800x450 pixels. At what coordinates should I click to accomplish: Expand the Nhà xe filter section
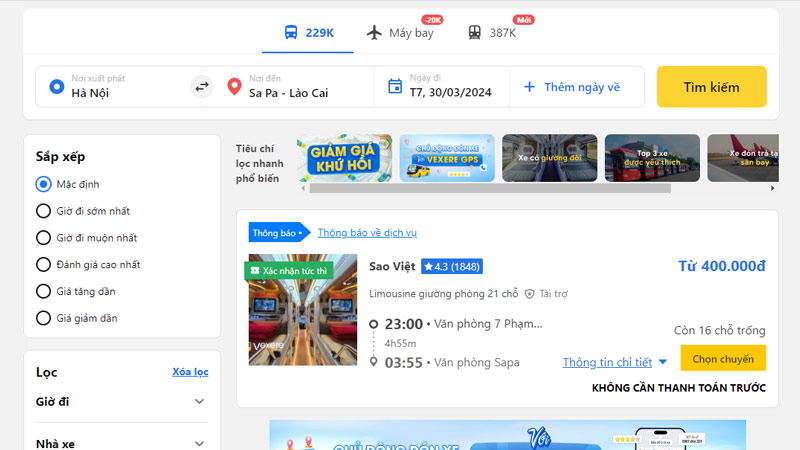(199, 443)
